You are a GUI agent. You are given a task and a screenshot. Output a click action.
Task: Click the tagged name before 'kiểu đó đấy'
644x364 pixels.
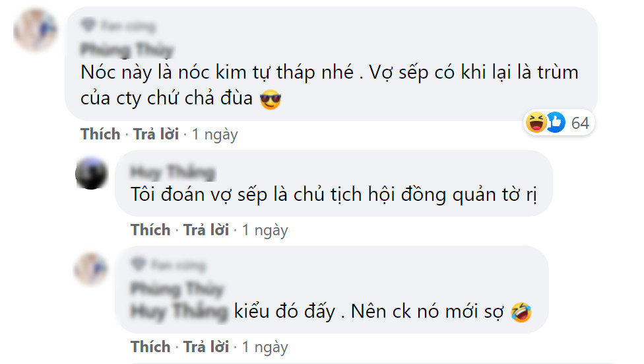point(179,311)
